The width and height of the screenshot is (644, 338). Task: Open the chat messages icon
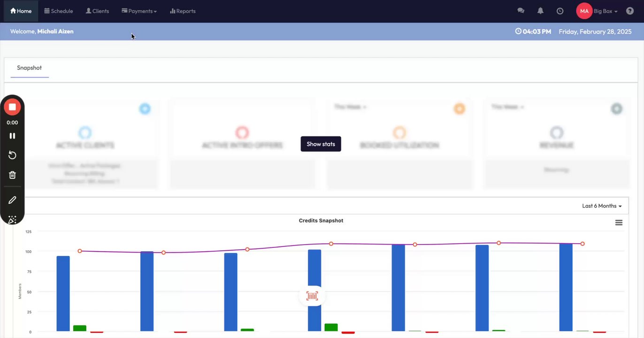tap(521, 11)
